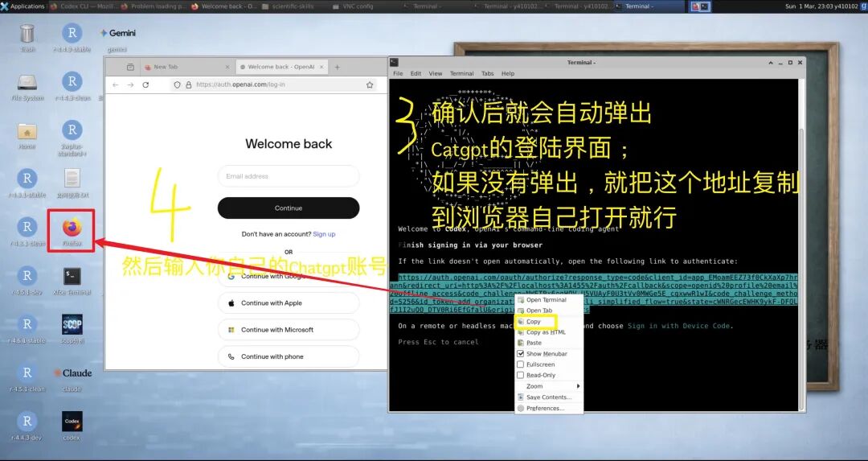Reload the OpenAI login page
Viewport: 868px width, 461px height.
[x=145, y=84]
